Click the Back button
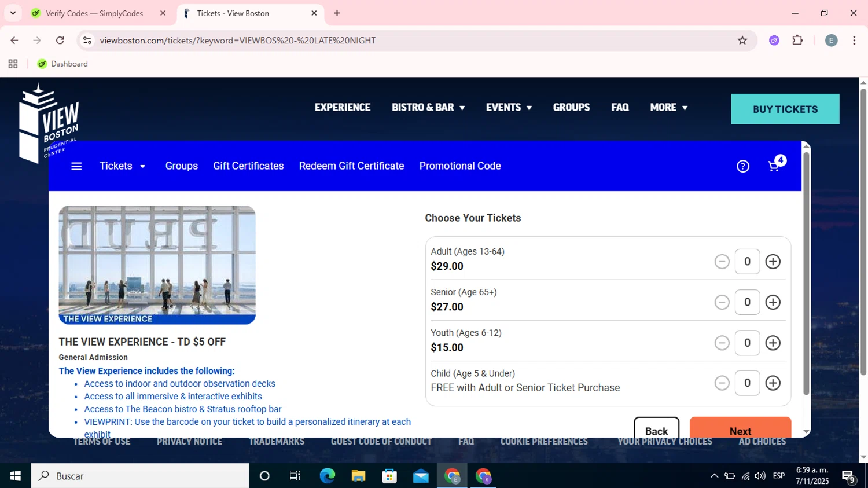868x488 pixels. (656, 428)
